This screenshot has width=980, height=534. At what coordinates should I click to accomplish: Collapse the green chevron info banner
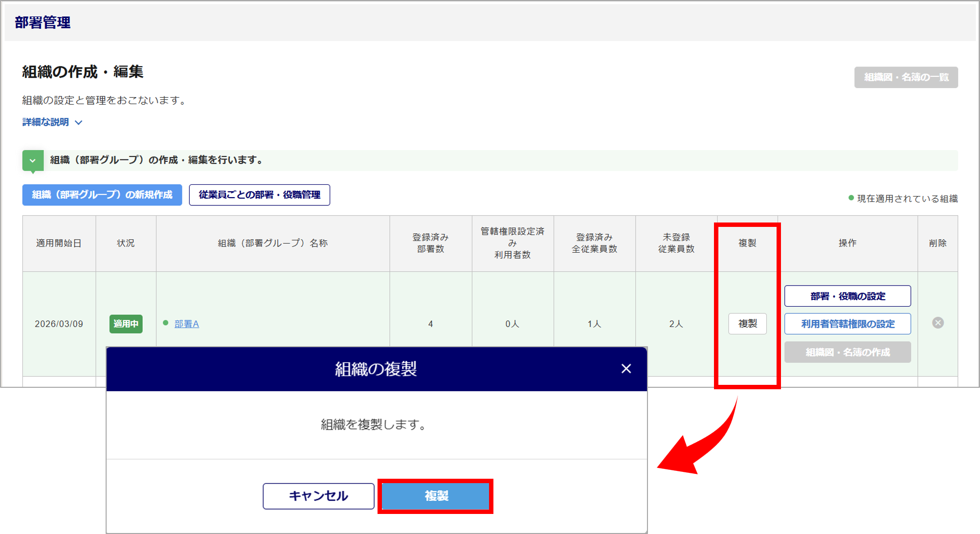(33, 160)
